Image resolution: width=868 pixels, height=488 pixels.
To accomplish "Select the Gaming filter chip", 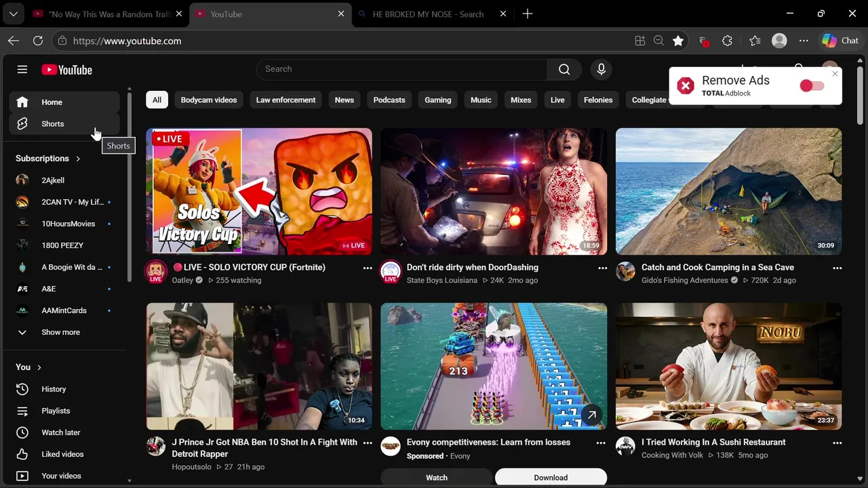I will [438, 100].
